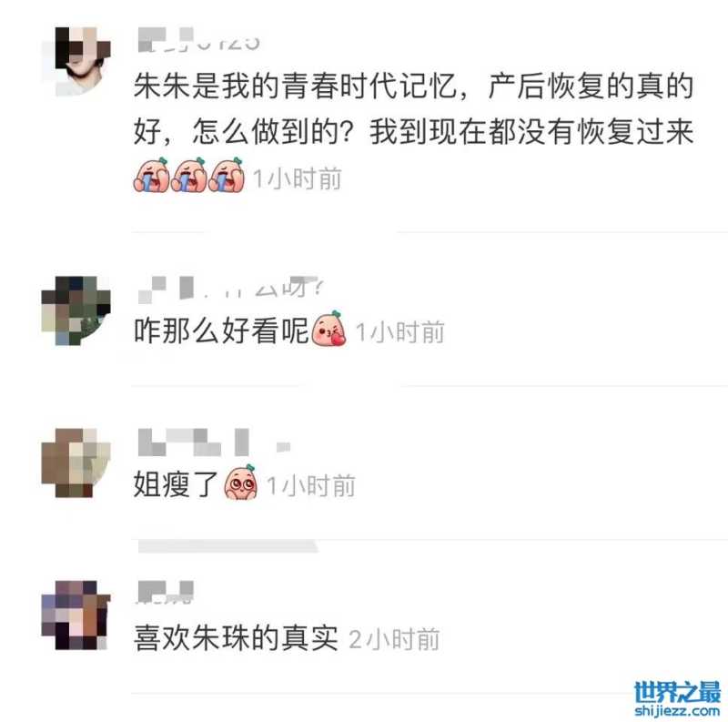Click the first crying emoji sticker

[x=151, y=175]
